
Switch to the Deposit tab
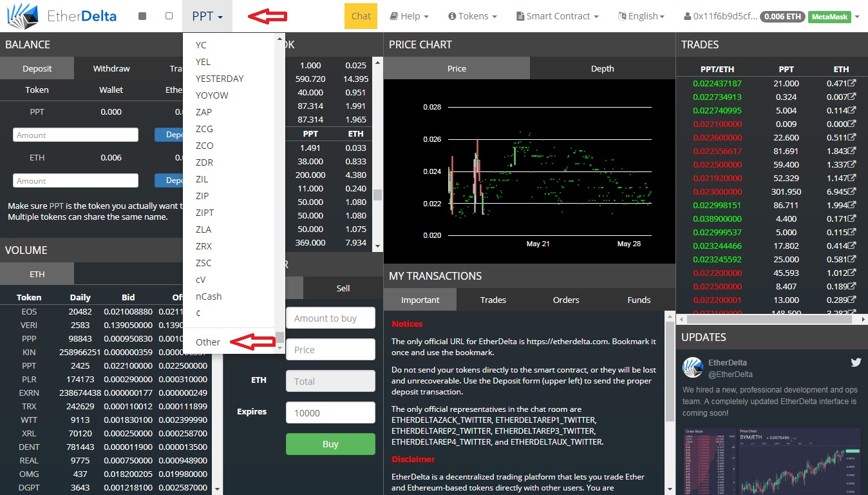tap(37, 68)
